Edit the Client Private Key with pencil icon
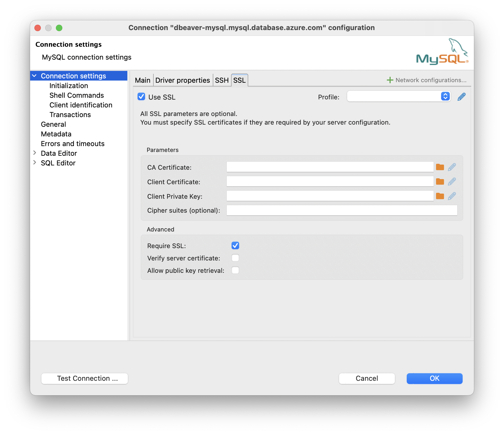Viewport: 504px width, 435px height. pos(452,196)
